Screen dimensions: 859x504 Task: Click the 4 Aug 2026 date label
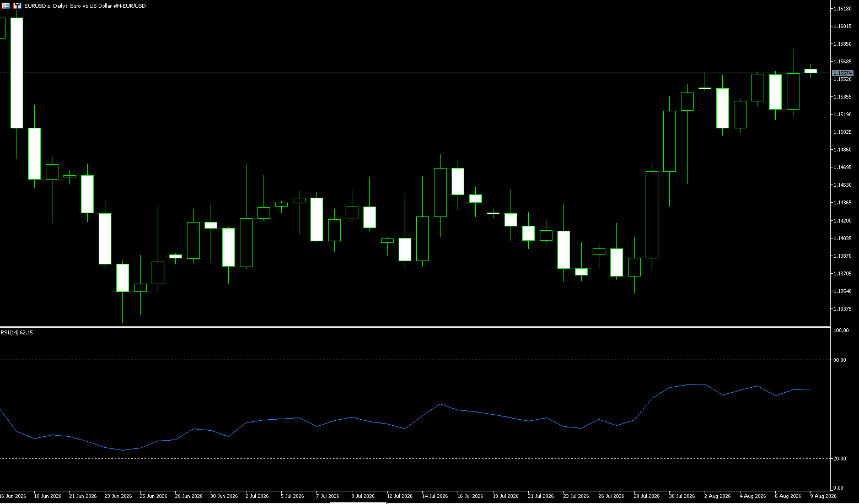(x=753, y=496)
